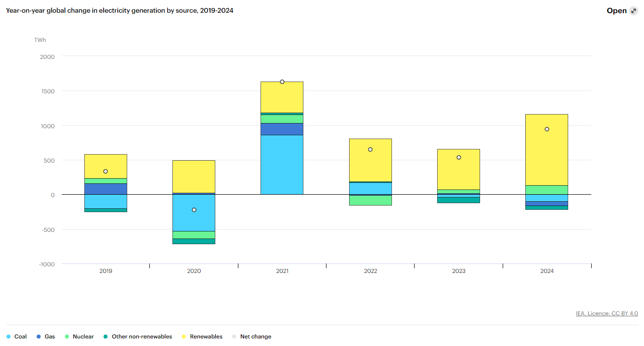Open the IEA Licence CC BY 4.0 link
644x346 pixels.
607,313
